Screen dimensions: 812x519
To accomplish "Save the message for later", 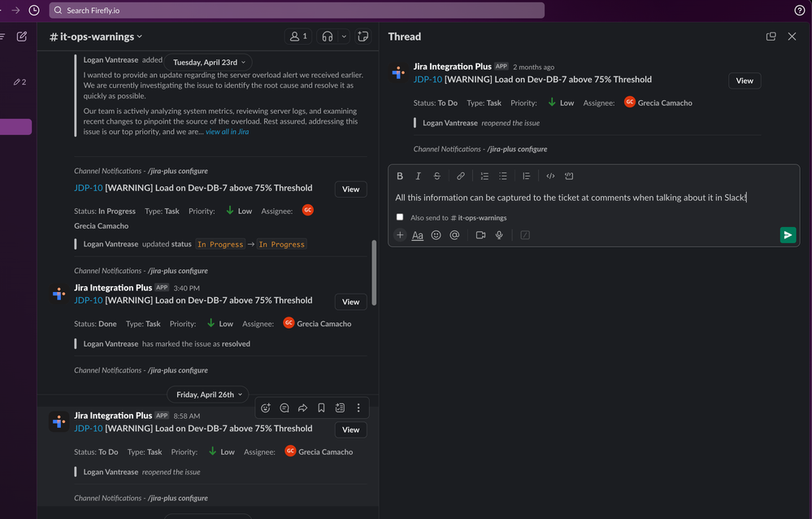I will pos(321,408).
